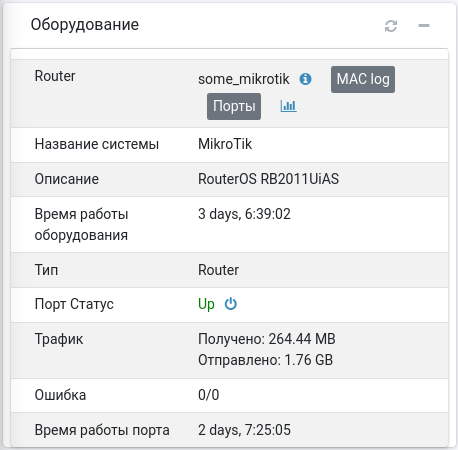The height and width of the screenshot is (450, 458).
Task: Select the RouterOS RB2011UiAS description
Action: point(268,179)
